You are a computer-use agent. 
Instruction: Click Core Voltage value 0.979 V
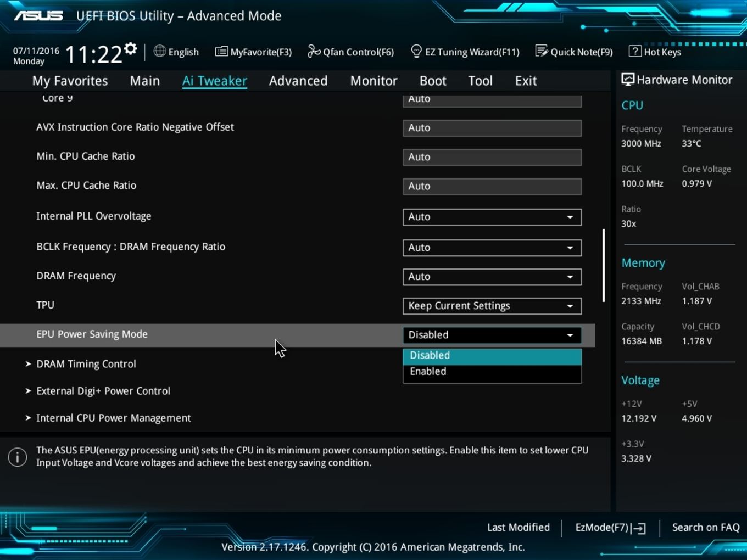point(697,183)
